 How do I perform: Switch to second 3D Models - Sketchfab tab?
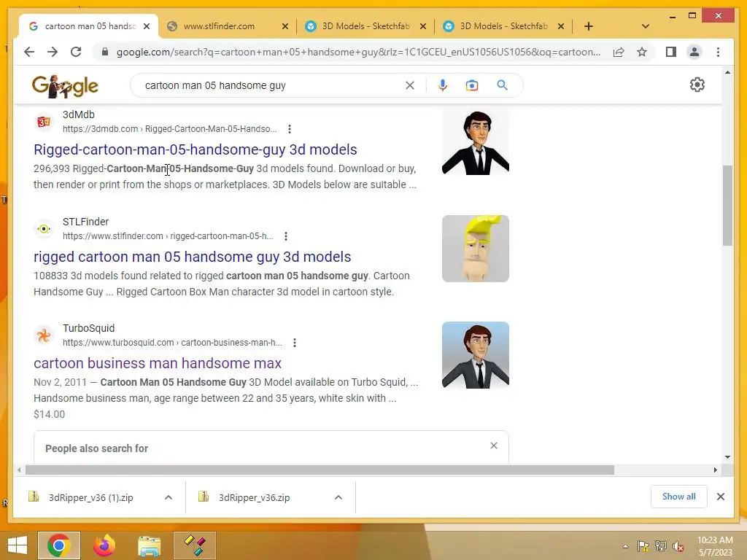503,26
